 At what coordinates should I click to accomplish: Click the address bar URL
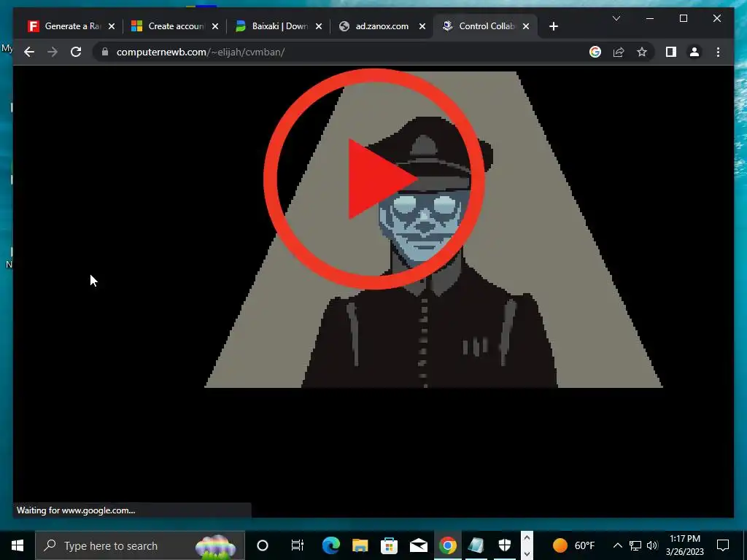coord(201,52)
